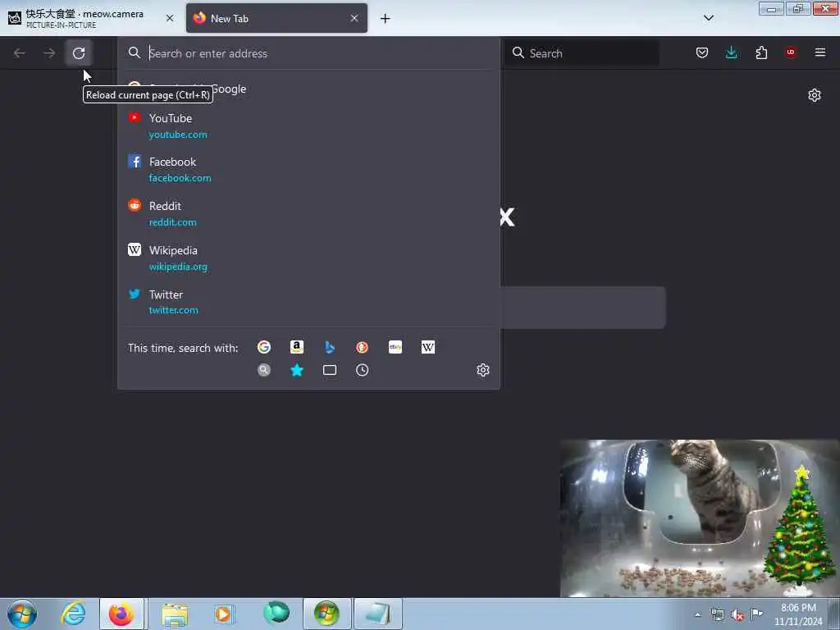
Task: Launch Internet Explorer from the taskbar
Action: [x=73, y=614]
